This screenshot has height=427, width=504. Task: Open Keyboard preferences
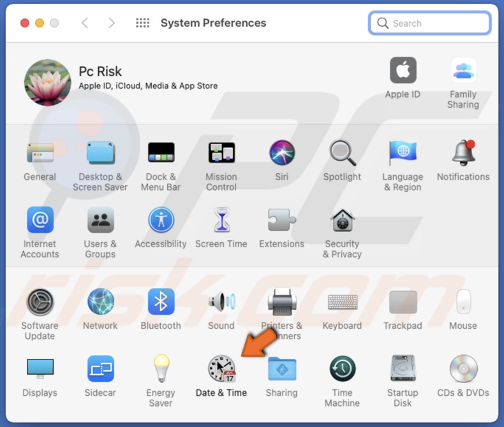(x=343, y=302)
